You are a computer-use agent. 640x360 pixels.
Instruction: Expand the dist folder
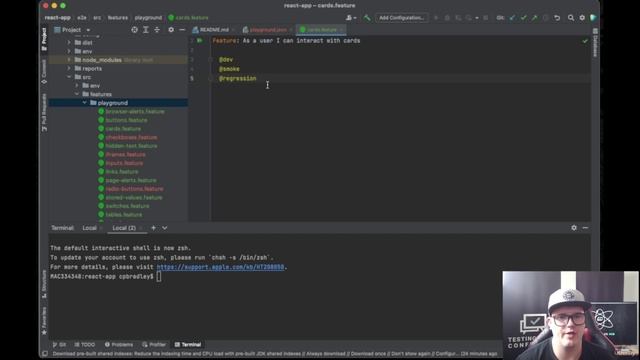[x=69, y=42]
